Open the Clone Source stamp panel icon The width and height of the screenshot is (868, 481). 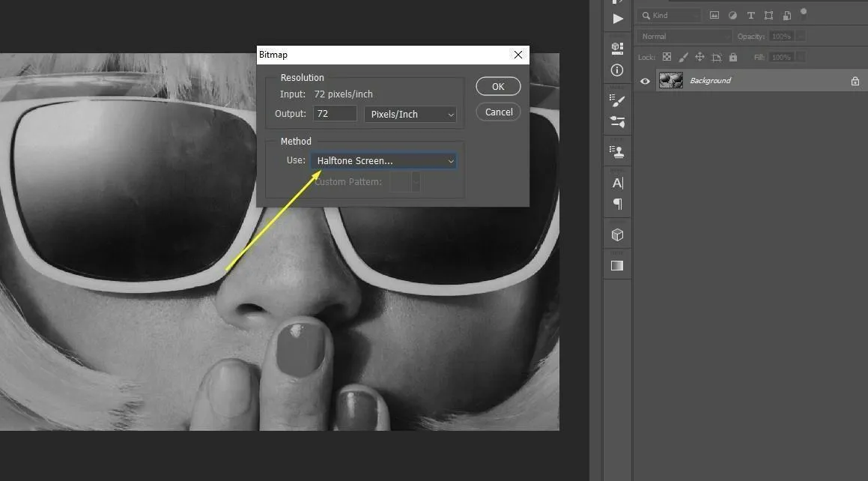[617, 152]
